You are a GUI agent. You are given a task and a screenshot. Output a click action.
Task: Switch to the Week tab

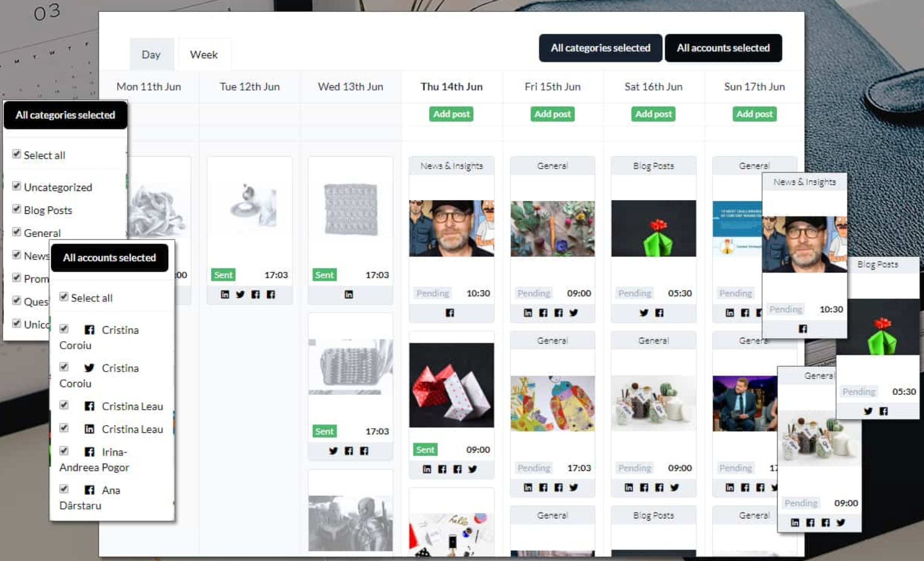coord(204,54)
